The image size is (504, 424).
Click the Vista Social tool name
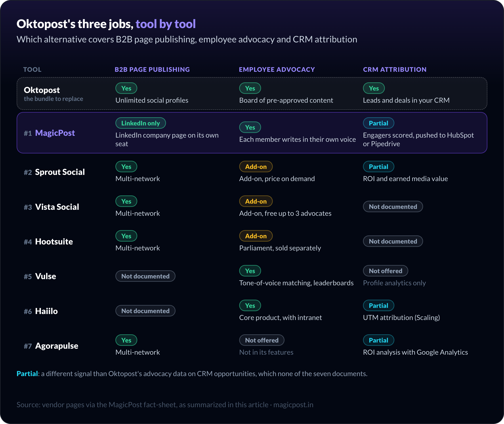click(x=57, y=207)
